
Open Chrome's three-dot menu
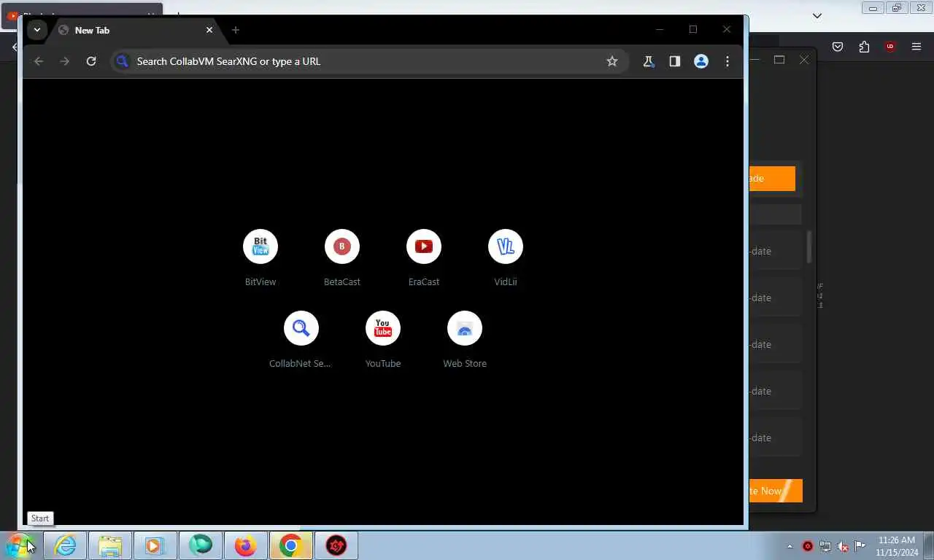(727, 61)
